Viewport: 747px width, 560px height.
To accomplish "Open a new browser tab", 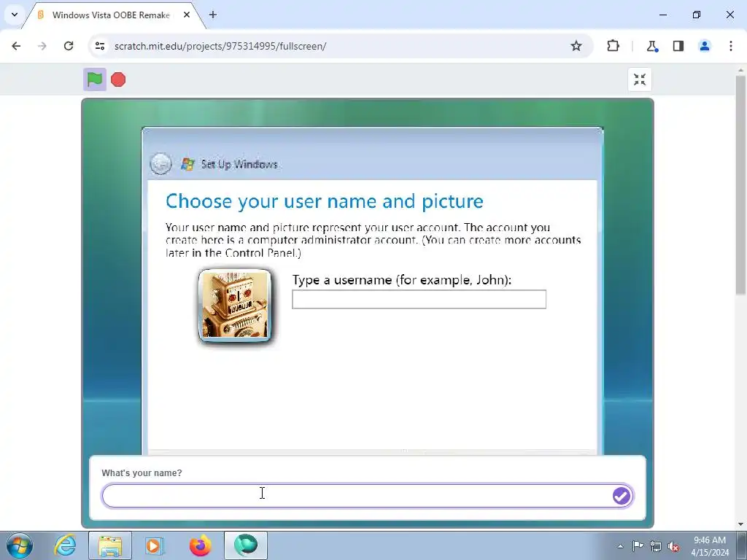I will 213,15.
